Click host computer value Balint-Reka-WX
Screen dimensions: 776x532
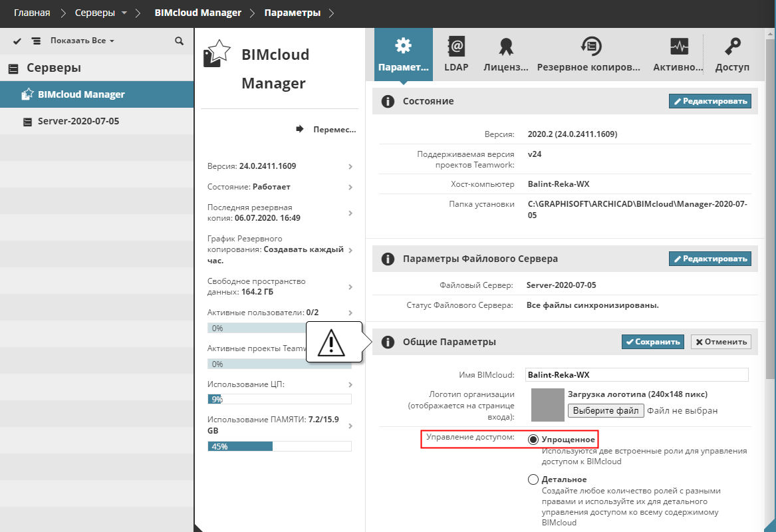pos(559,184)
